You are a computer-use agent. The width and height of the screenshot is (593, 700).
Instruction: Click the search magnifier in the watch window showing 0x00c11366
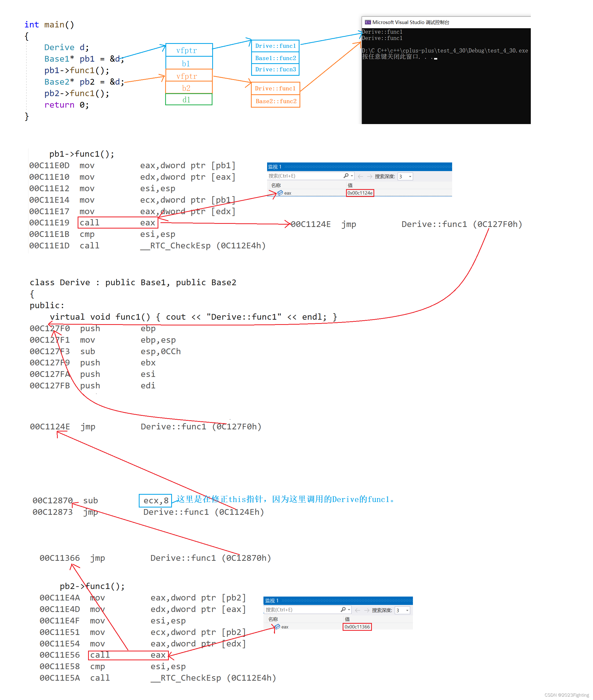(x=343, y=609)
